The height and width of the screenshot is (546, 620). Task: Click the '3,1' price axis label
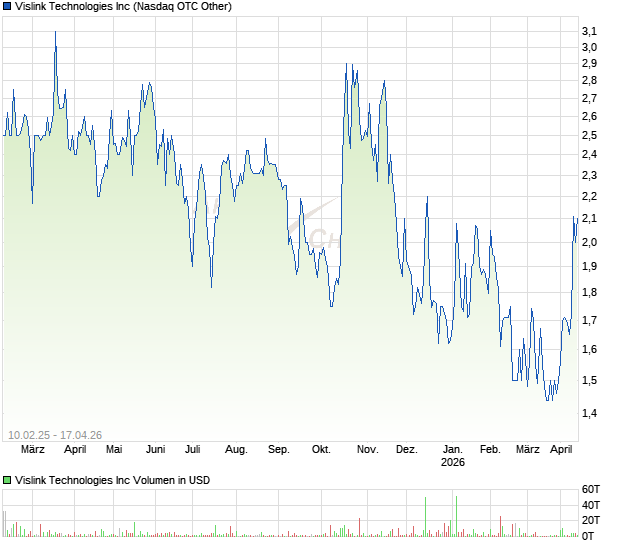click(589, 31)
